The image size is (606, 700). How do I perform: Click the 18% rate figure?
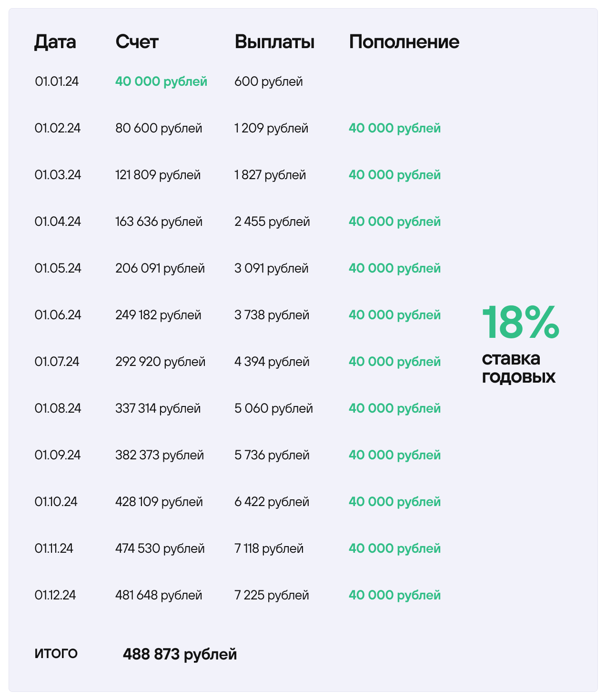click(520, 323)
